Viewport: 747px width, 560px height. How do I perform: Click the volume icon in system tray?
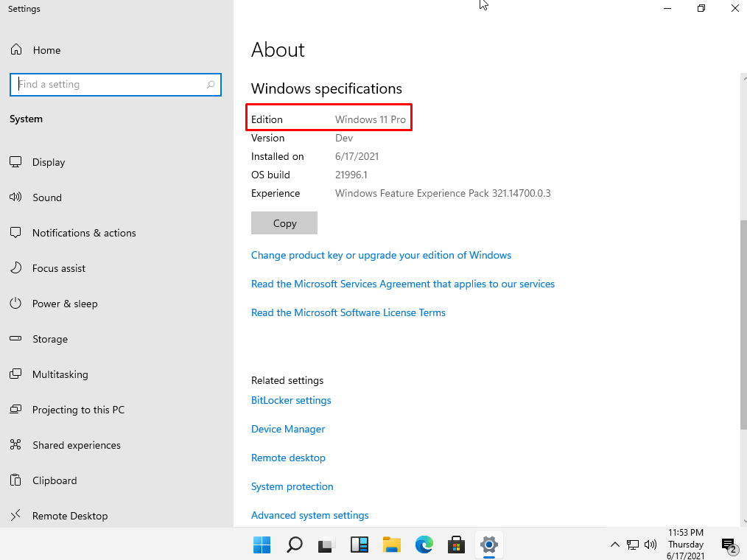click(650, 545)
